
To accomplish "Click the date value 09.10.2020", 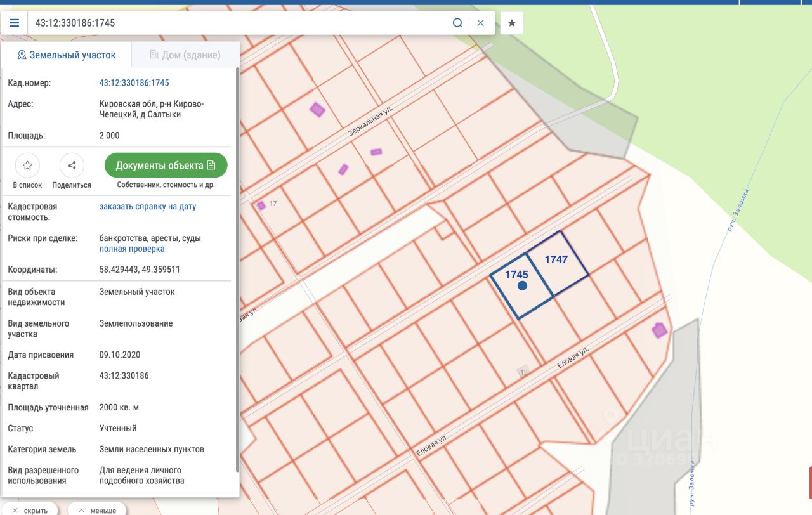I will point(120,355).
